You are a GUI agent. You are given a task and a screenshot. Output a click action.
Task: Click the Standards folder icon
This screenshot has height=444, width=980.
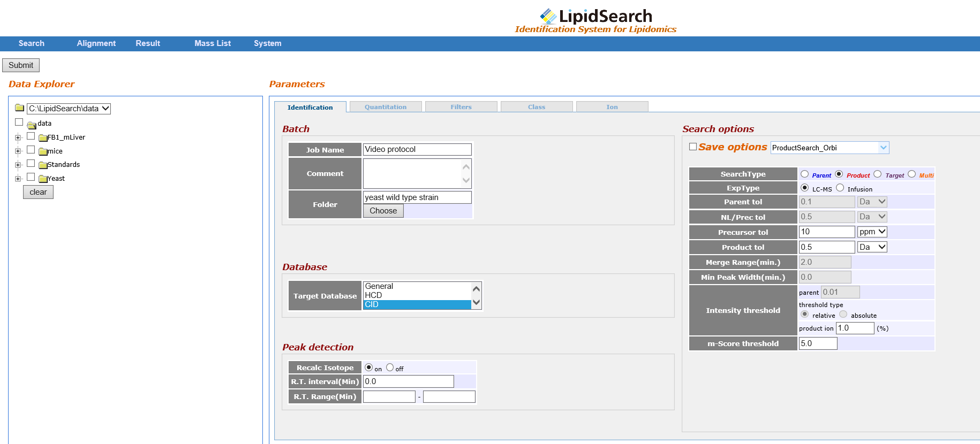43,165
